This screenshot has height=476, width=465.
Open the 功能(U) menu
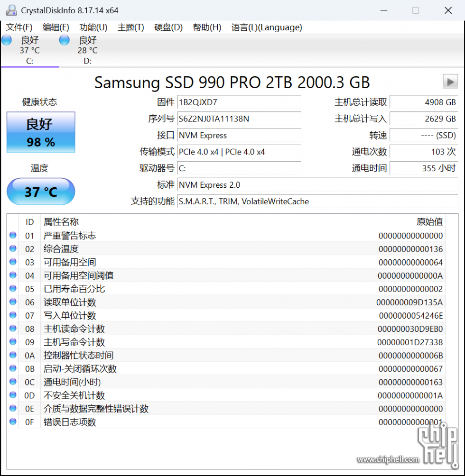[93, 27]
